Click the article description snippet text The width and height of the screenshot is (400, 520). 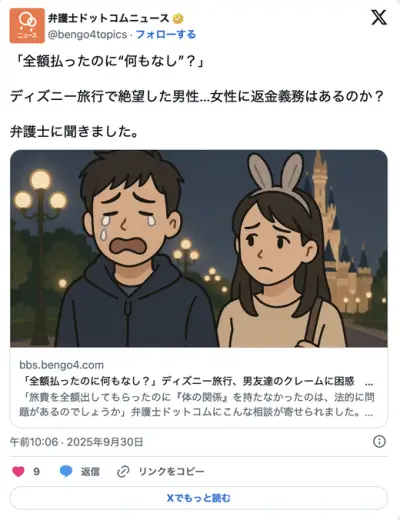[197, 404]
